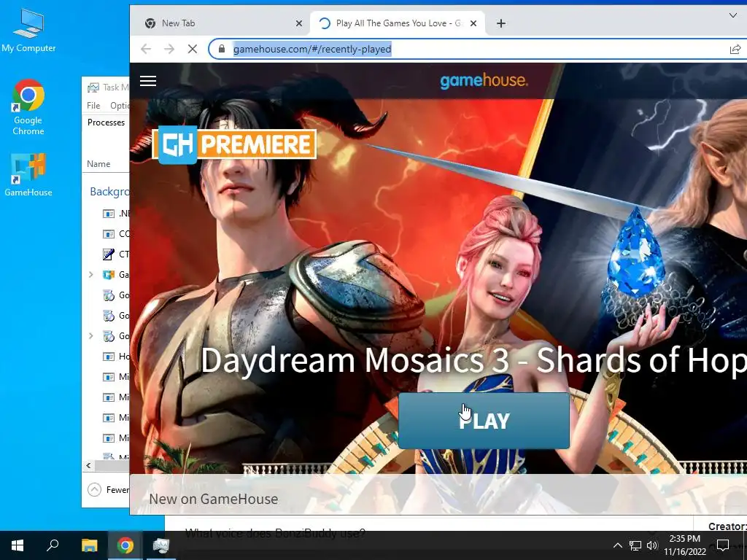Click the Daydream Mosaics 3 title text
Screen dimensions: 747x560
pos(473,360)
